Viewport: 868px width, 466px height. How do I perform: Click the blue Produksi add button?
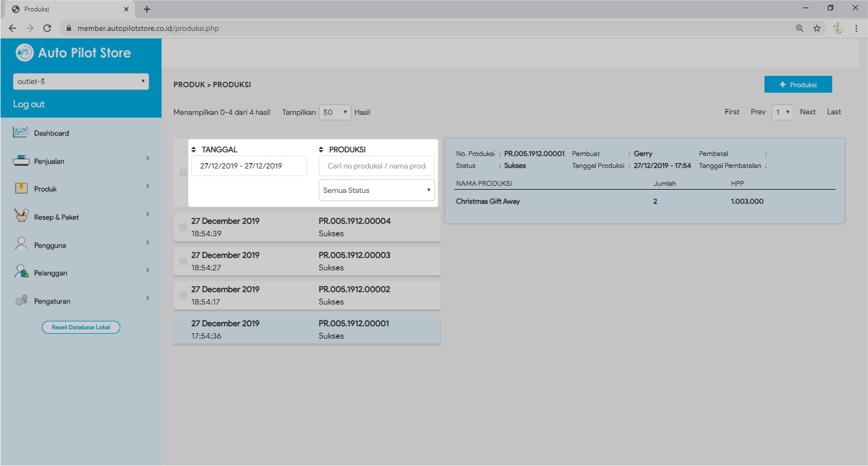pyautogui.click(x=798, y=85)
